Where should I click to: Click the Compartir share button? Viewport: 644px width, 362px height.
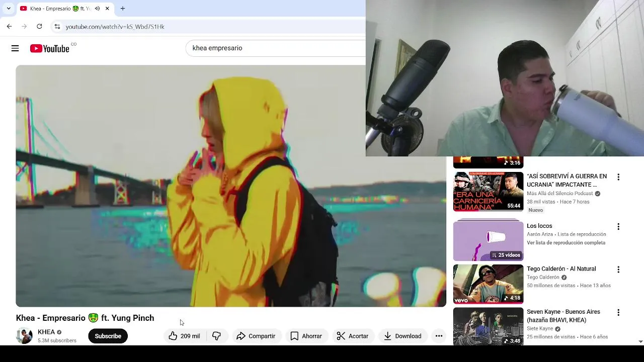coord(256,336)
